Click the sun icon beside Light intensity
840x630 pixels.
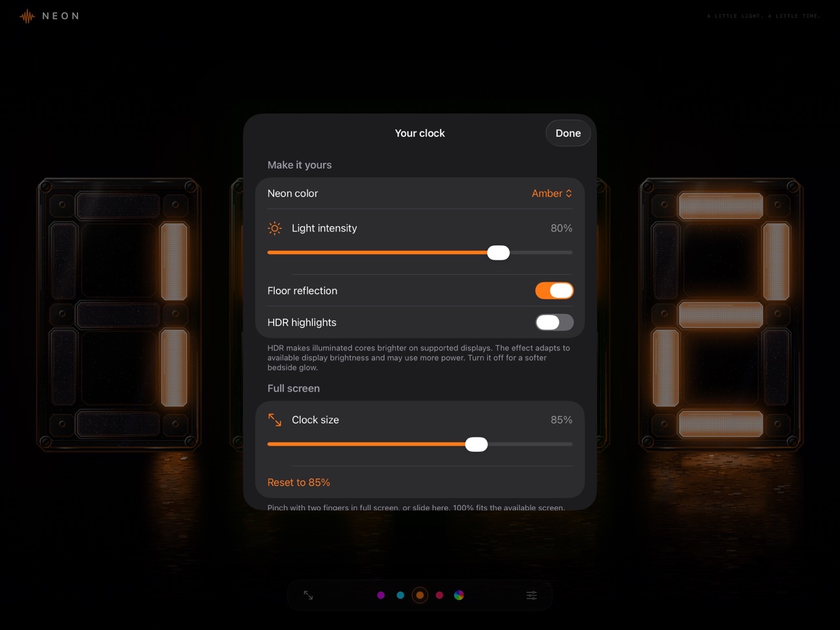tap(275, 228)
